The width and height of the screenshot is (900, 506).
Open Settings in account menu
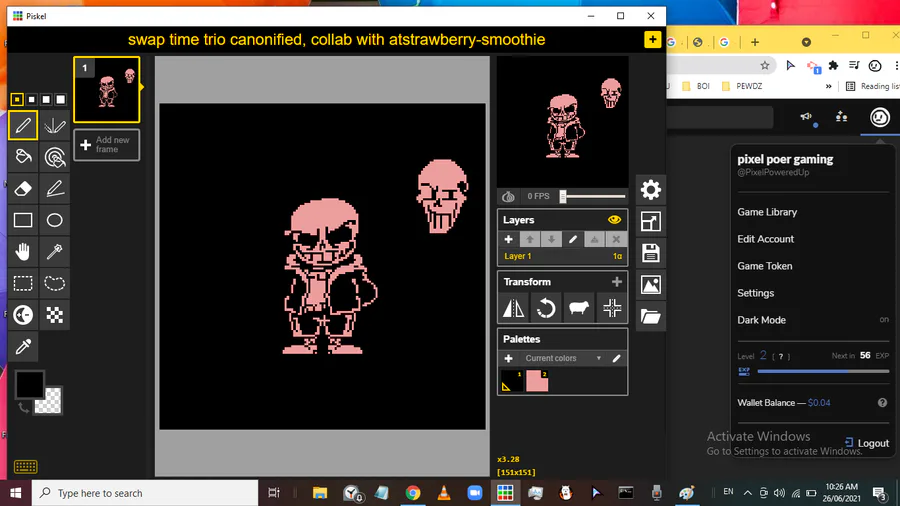755,293
